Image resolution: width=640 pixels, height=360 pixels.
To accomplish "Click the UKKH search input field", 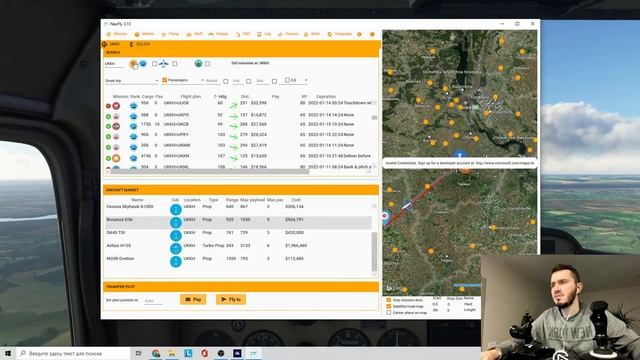I will (x=115, y=64).
